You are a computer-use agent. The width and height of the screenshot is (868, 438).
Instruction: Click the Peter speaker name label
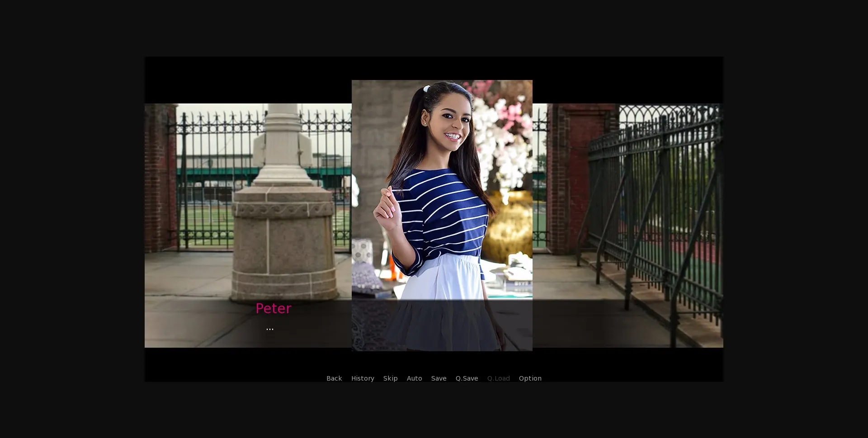[x=273, y=309]
